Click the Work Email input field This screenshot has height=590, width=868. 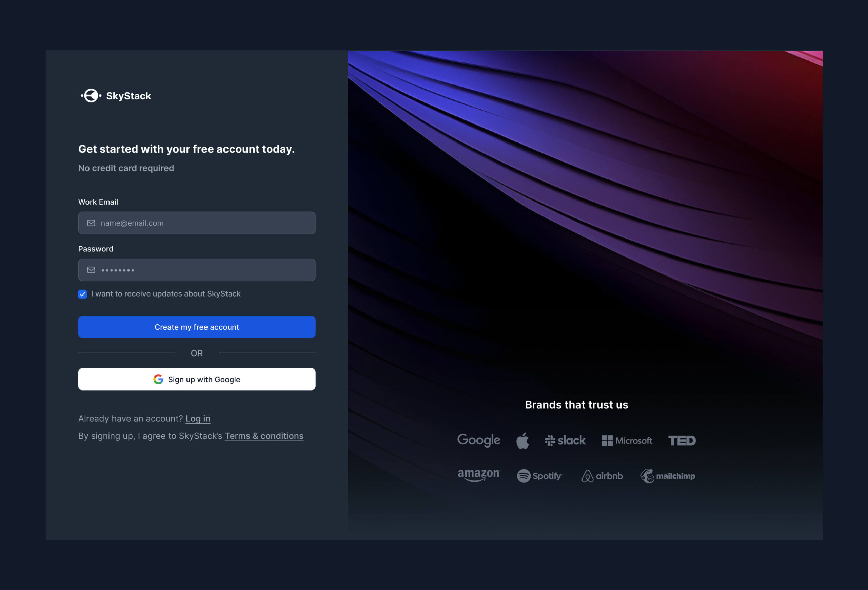(x=197, y=223)
